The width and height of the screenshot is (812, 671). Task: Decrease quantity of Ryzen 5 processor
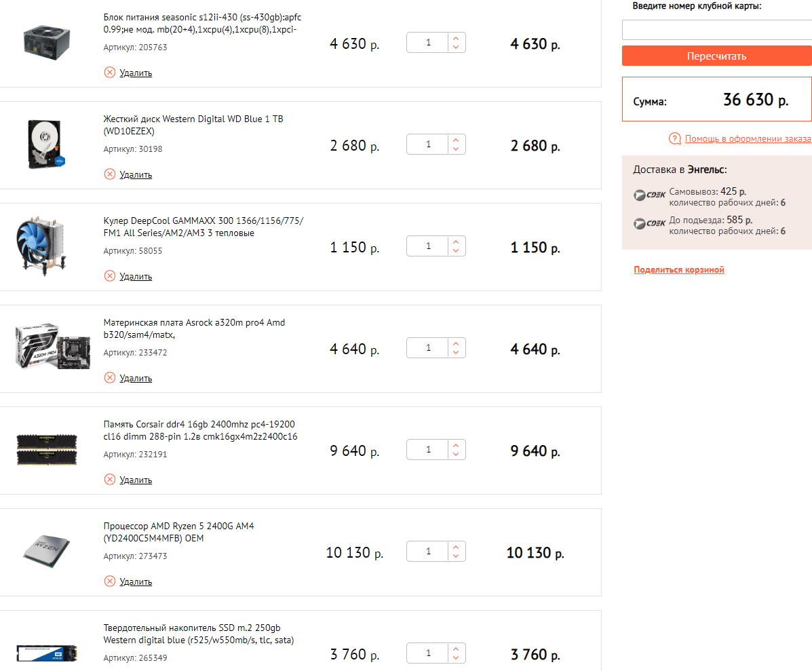coord(456,556)
